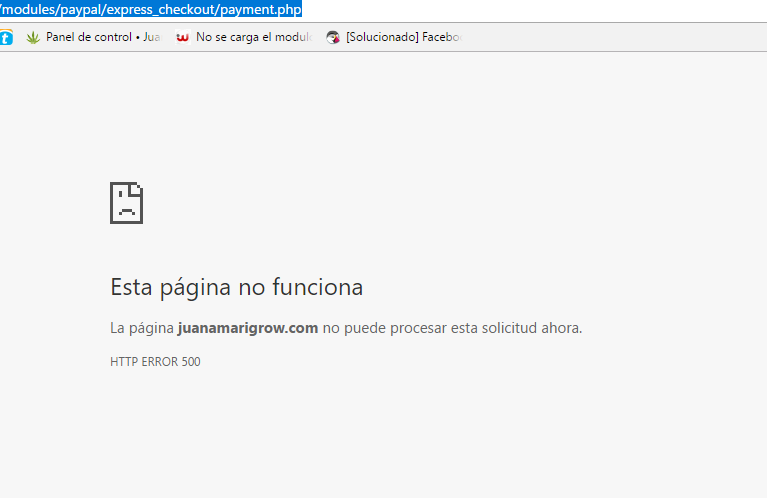Viewport: 767px width, 498px height.
Task: Click 'HTTP ERROR 500' text
Action: coord(155,362)
